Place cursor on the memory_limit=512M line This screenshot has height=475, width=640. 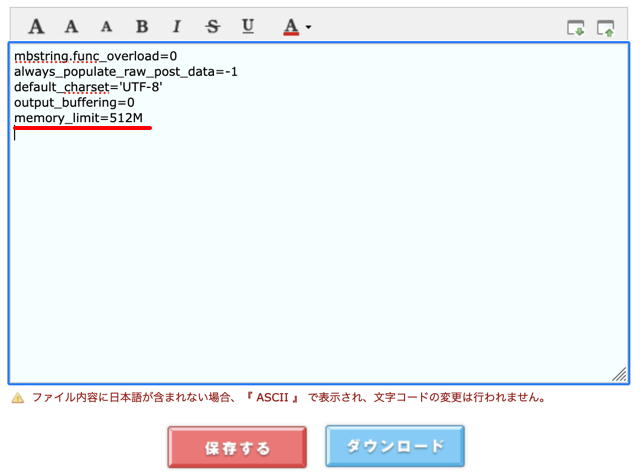coord(79,117)
